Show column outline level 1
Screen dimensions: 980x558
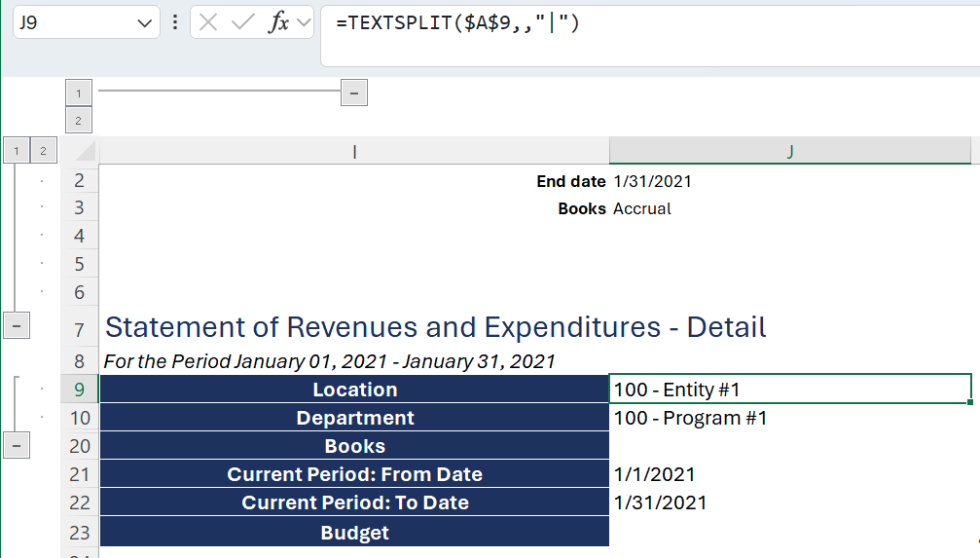(77, 93)
